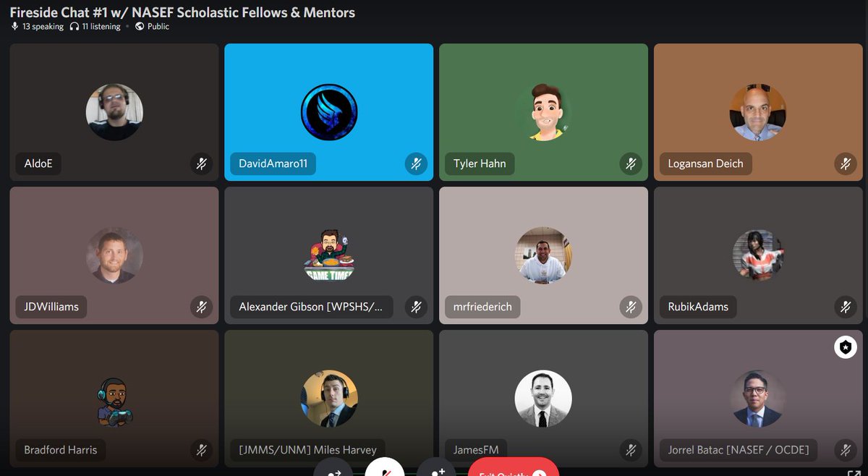The width and height of the screenshot is (868, 476).
Task: Toggle the mic icon on Tyler Hahn's tile
Action: tap(631, 163)
